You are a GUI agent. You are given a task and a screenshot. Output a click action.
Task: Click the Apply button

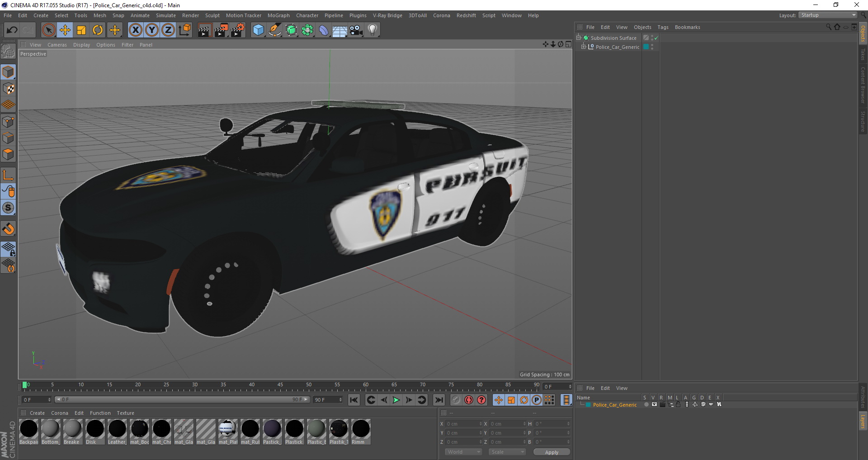[552, 452]
